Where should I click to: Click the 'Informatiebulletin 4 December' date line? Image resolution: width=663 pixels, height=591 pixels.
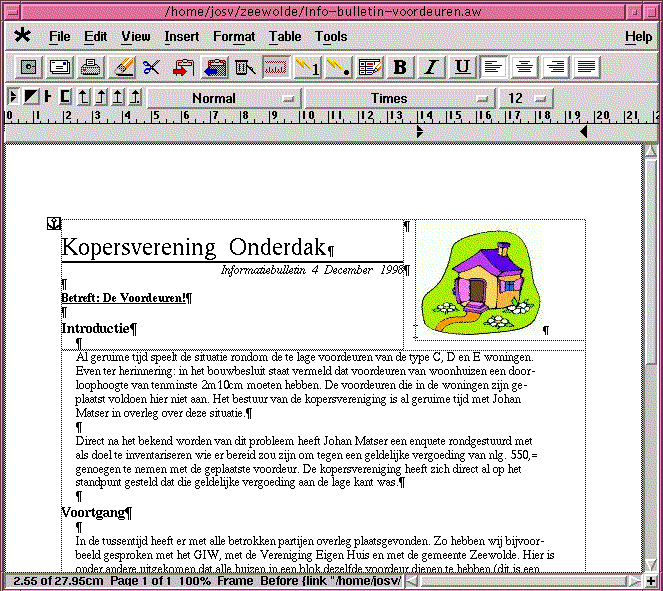[x=312, y=270]
